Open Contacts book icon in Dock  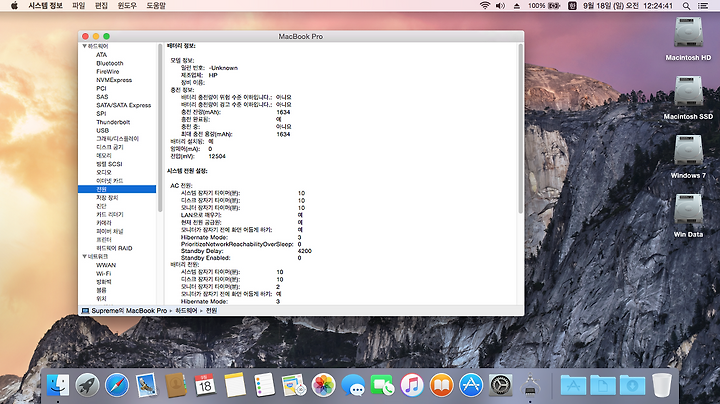pyautogui.click(x=176, y=385)
